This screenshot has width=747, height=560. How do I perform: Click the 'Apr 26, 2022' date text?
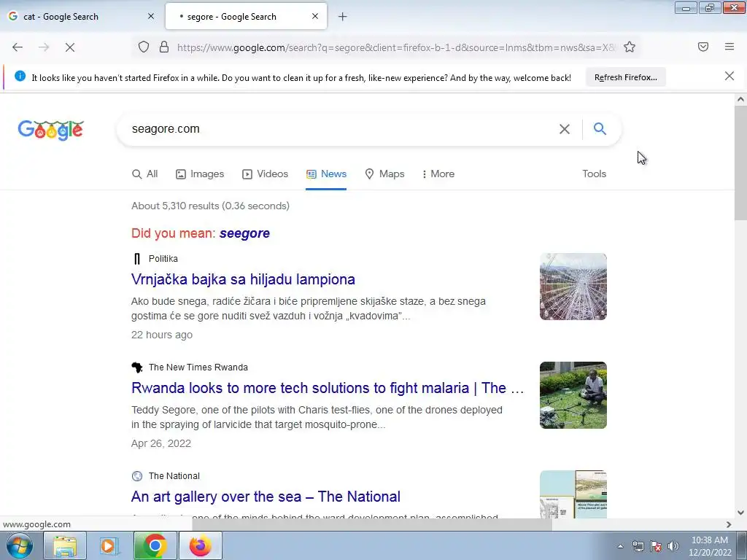pyautogui.click(x=161, y=443)
